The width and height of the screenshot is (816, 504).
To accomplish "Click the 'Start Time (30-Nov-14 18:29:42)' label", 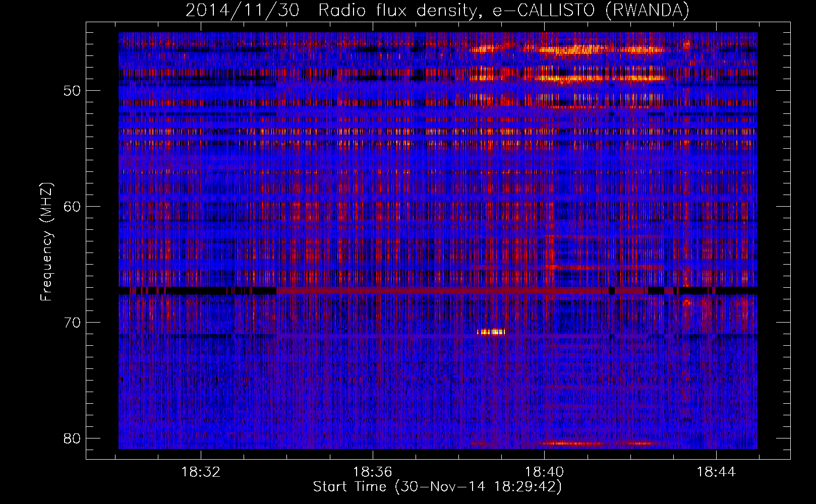I will tap(437, 487).
